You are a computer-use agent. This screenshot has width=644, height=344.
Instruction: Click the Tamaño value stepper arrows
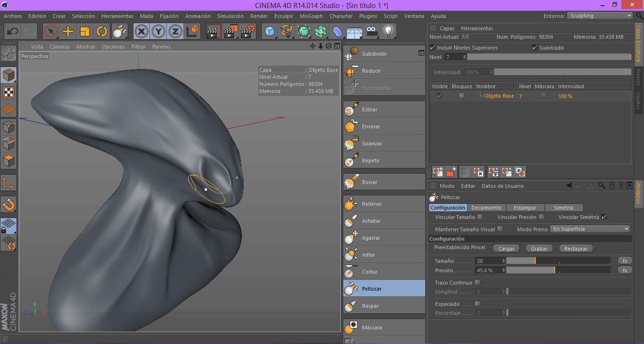pos(504,261)
